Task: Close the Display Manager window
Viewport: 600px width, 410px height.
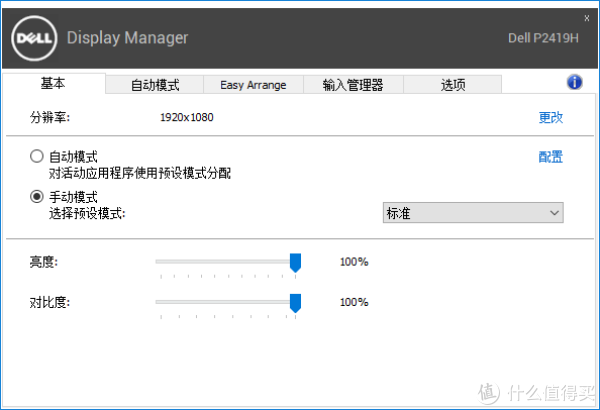Action: [x=587, y=18]
